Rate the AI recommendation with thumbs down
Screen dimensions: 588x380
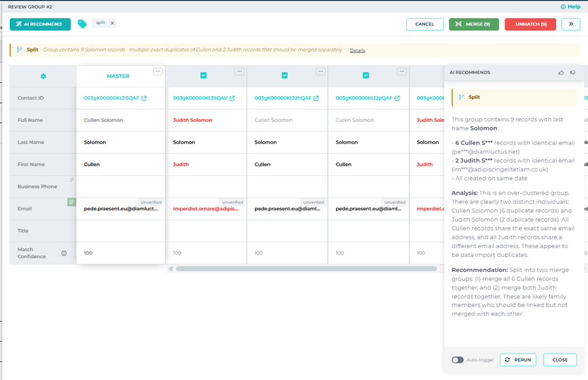click(573, 72)
